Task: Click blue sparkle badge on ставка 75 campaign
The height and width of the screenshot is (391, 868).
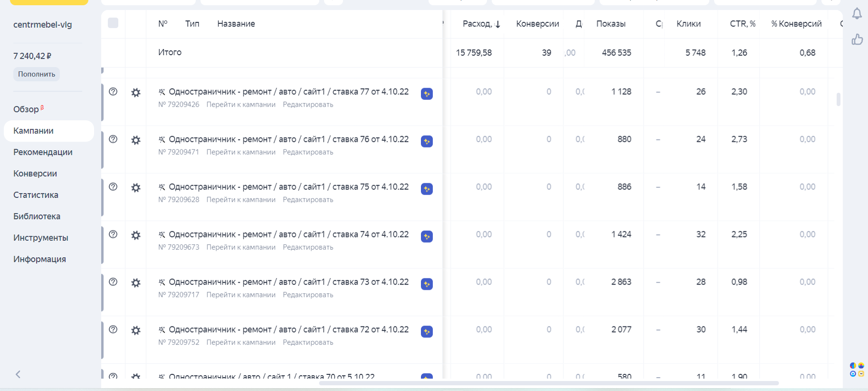Action: click(427, 189)
